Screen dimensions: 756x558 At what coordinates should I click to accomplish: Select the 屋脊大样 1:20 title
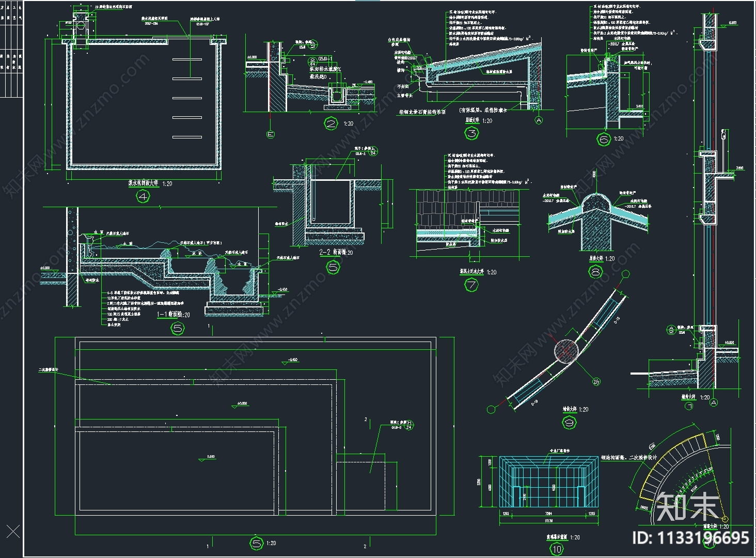pyautogui.click(x=602, y=258)
